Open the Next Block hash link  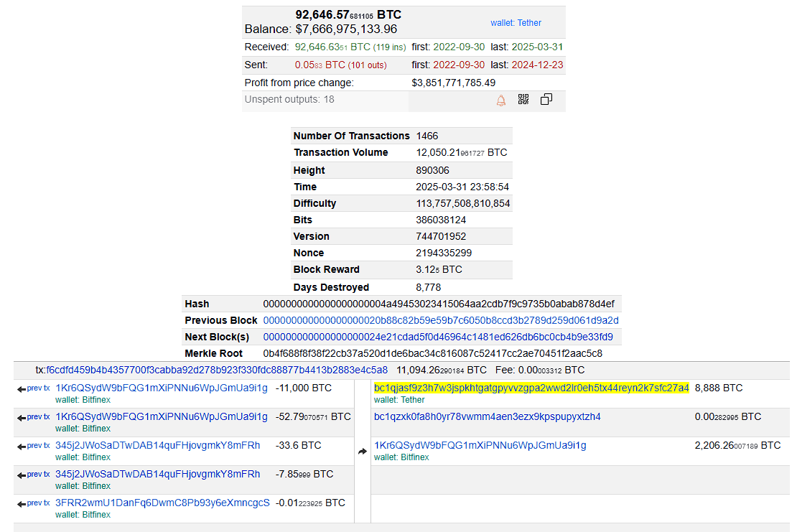tap(437, 337)
